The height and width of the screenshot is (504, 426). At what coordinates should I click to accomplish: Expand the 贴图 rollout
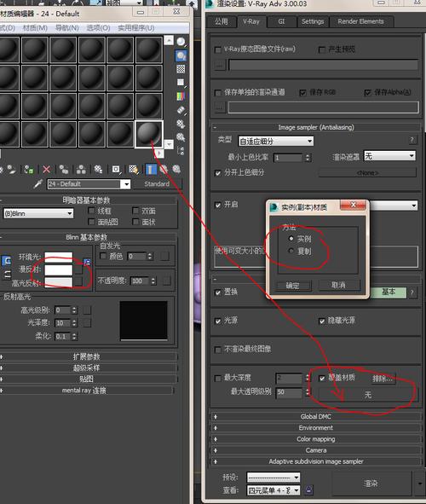(87, 379)
